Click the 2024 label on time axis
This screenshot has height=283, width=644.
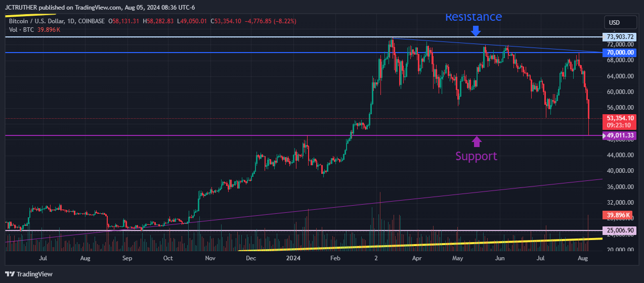coord(292,258)
